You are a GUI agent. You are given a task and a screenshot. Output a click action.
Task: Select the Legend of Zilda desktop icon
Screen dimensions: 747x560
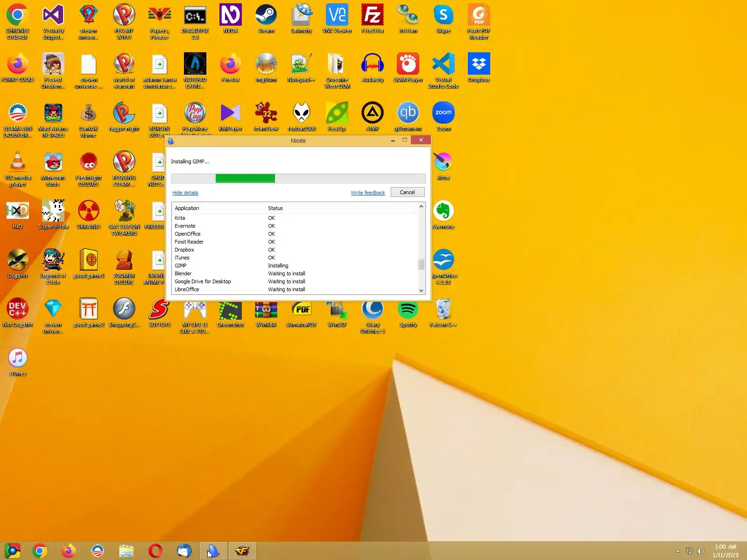click(53, 266)
